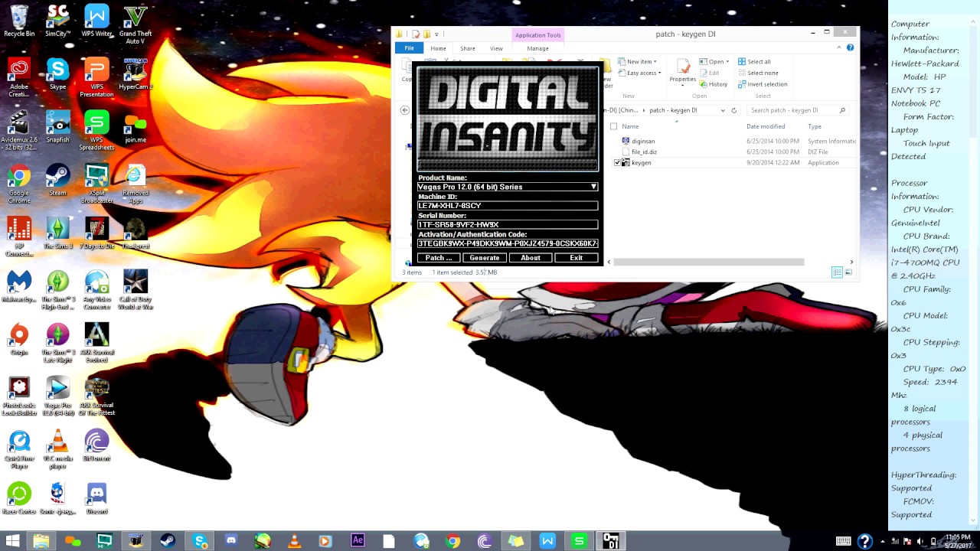This screenshot has width=980, height=551.
Task: Toggle the select-all checkbox beside Name header
Action: 613,126
